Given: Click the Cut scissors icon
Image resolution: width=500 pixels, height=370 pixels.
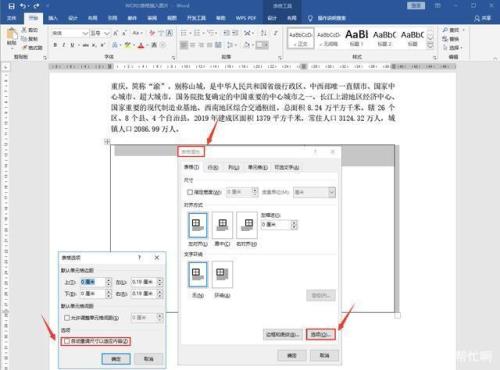Looking at the screenshot, I should click(24, 30).
